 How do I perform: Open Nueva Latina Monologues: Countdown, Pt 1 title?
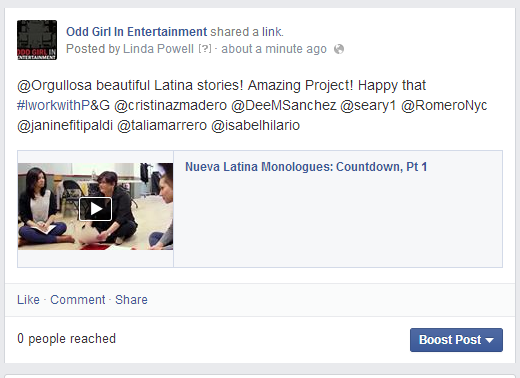tap(306, 167)
